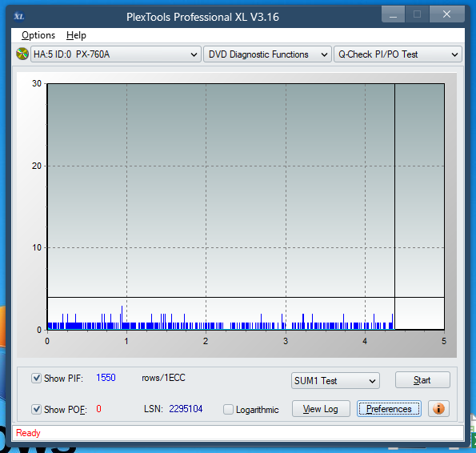476x453 pixels.
Task: Click the disc drive icon
Action: tap(22, 54)
